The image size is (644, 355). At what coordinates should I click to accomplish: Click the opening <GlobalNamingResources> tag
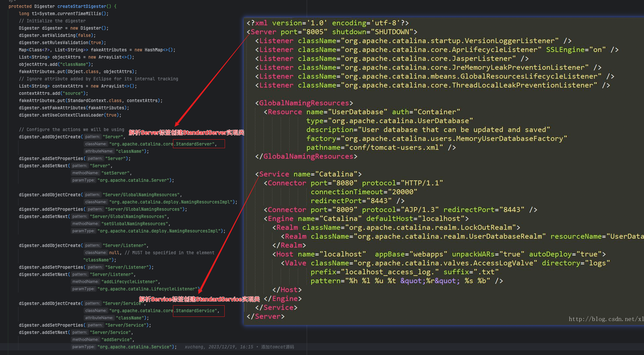[x=304, y=103]
